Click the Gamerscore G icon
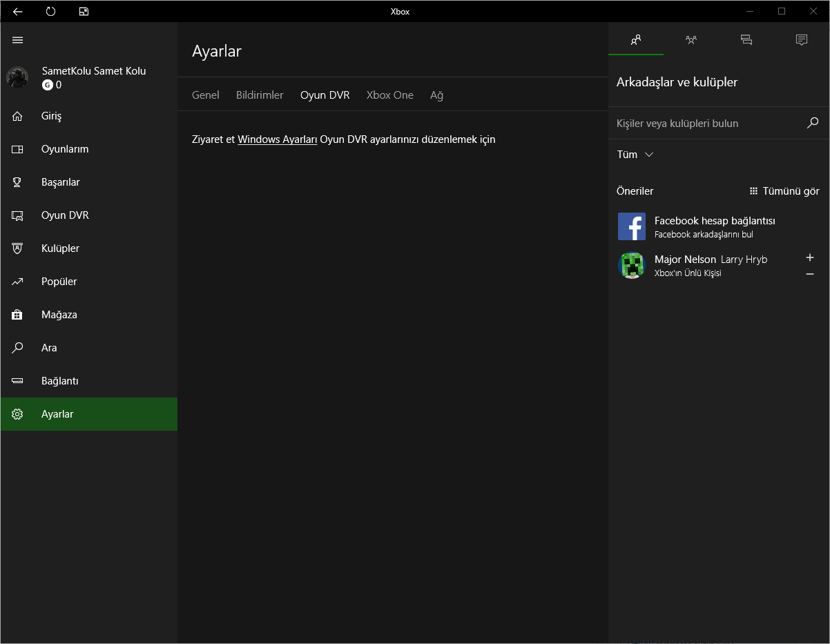This screenshot has width=830, height=644. 47,85
